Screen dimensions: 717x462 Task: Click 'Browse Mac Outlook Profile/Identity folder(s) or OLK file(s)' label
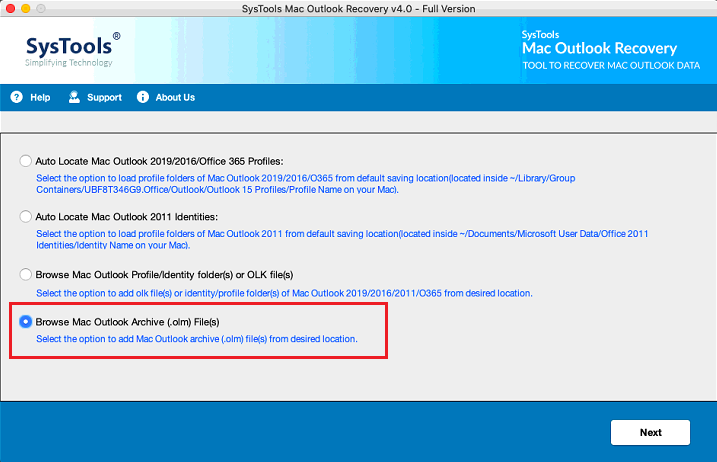pyautogui.click(x=164, y=275)
